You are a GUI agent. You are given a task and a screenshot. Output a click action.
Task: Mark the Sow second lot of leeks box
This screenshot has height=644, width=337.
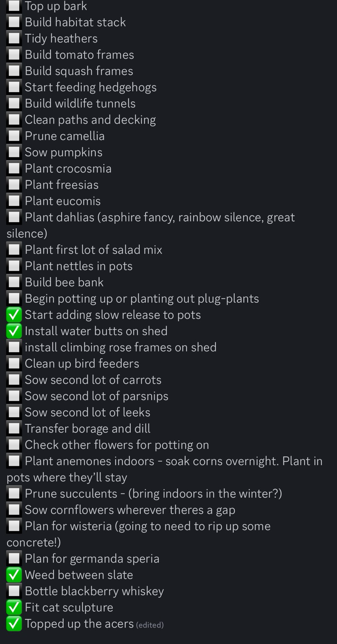pos(14,412)
